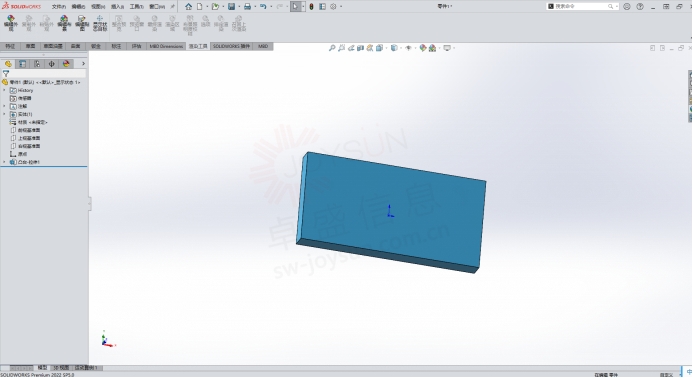Toggle the left panel collapse handle
This screenshot has height=378, width=693.
coord(90,204)
